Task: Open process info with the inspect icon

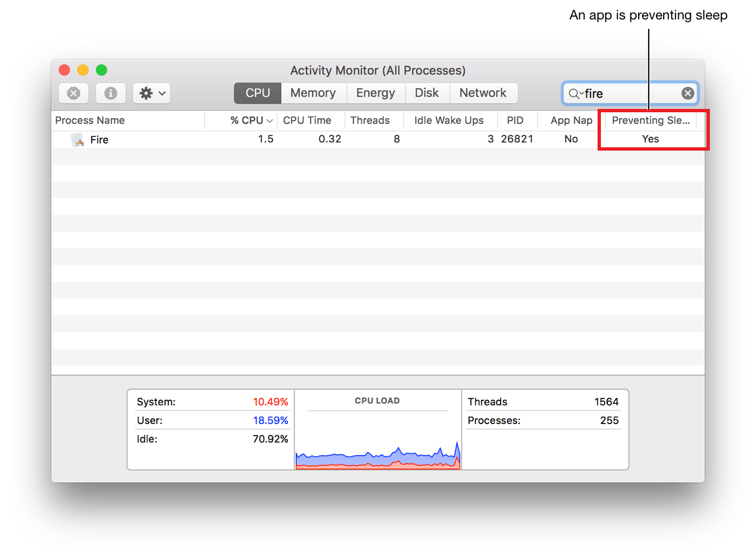Action: click(111, 93)
